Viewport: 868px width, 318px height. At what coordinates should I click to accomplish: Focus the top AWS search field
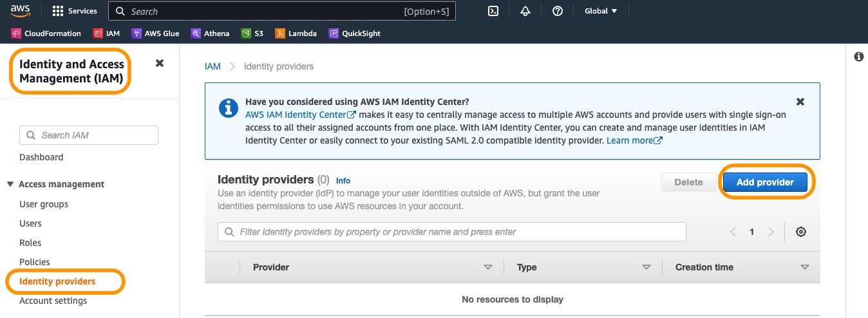pos(282,12)
